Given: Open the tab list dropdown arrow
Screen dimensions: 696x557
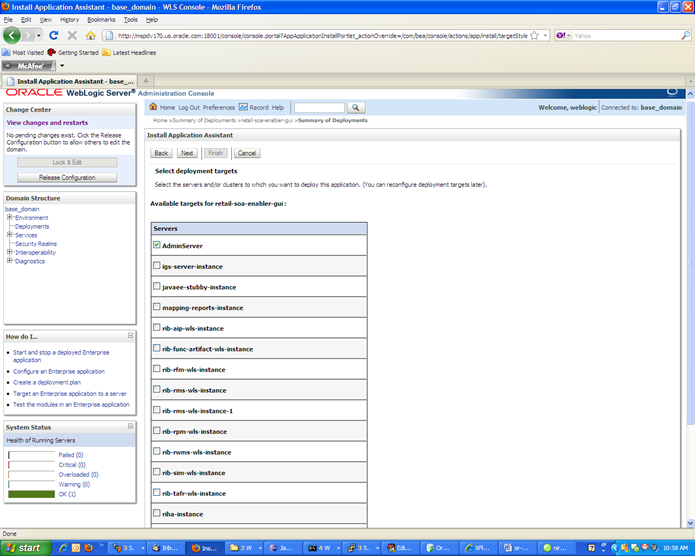Looking at the screenshot, I should pyautogui.click(x=690, y=82).
